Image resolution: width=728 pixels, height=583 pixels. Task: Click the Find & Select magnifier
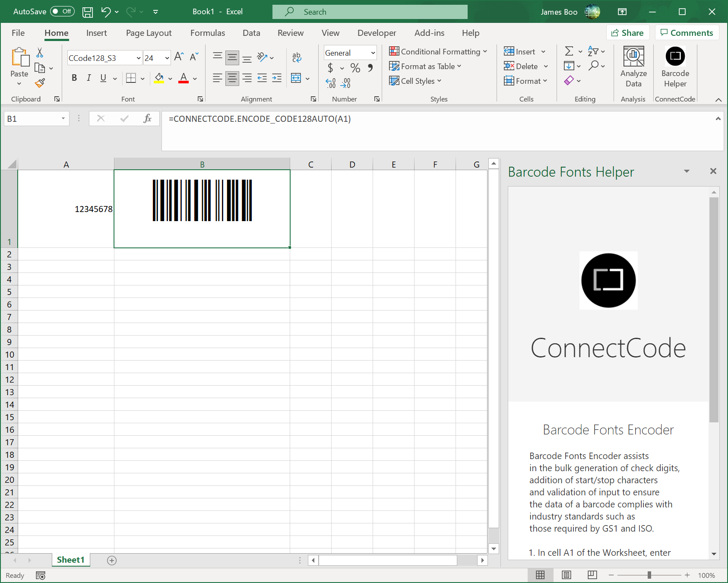tap(594, 66)
